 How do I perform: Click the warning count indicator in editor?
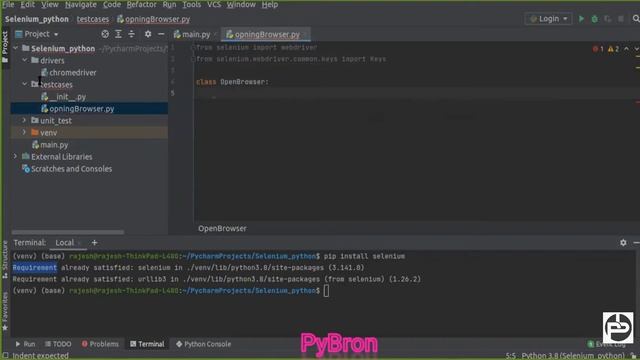coord(614,49)
